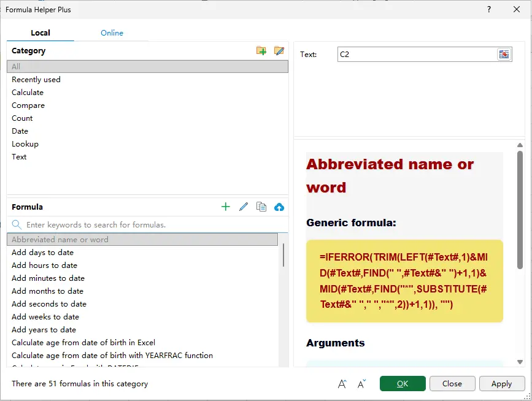Select Add weeks to date formula
The height and width of the screenshot is (401, 532).
142,316
